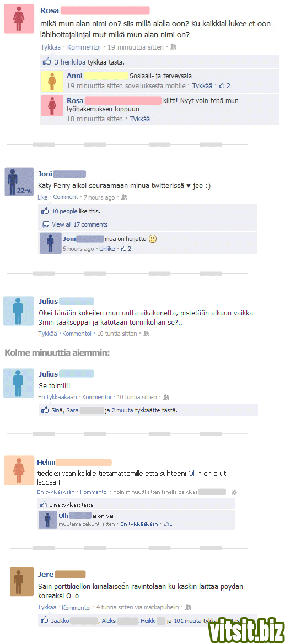Click thumbs-up count on Anni's comment
The image size is (285, 644).
click(224, 86)
